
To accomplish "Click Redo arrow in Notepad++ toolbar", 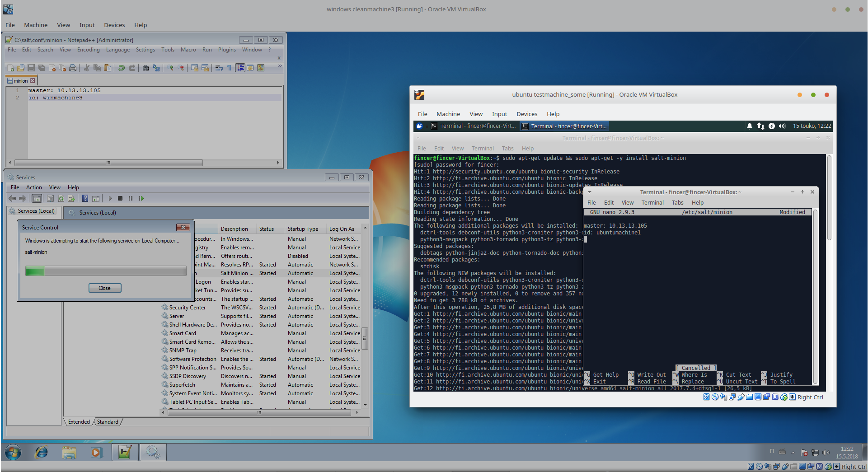I will (x=132, y=68).
